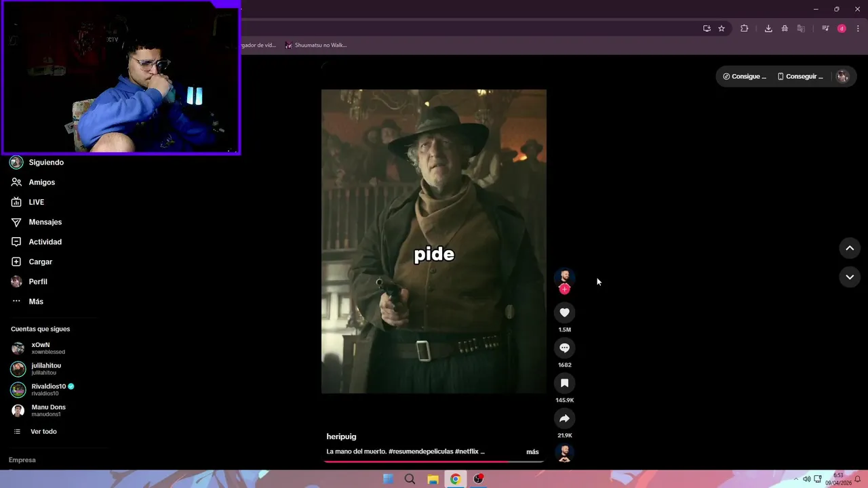
Task: Open Chrome downloads tray
Action: click(x=768, y=28)
